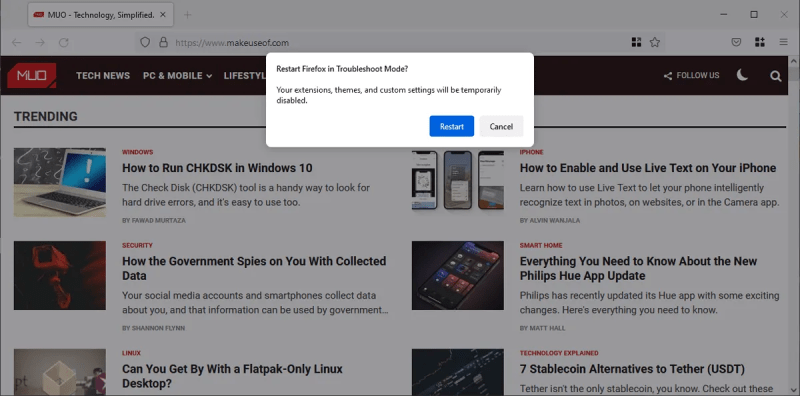Screen dimensions: 800x400
Task: Open the Firefox hamburger menu
Action: (x=783, y=42)
